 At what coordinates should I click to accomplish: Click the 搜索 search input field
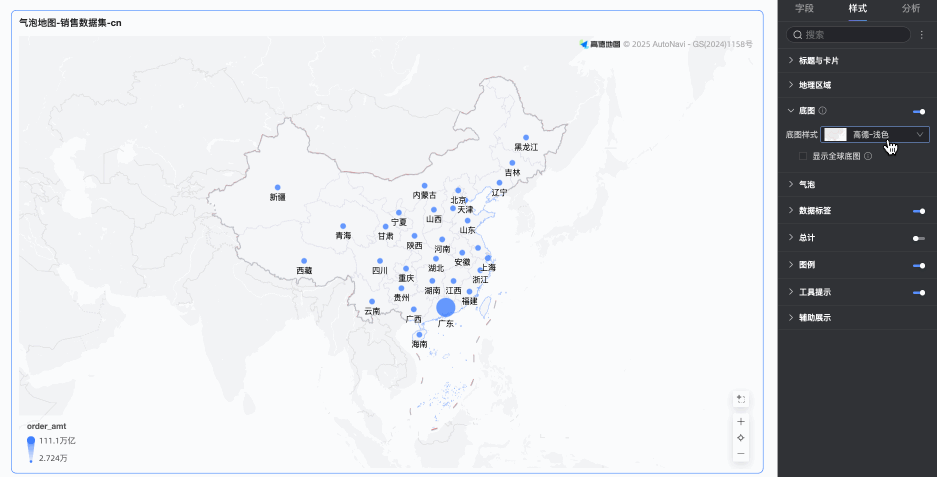coord(848,35)
